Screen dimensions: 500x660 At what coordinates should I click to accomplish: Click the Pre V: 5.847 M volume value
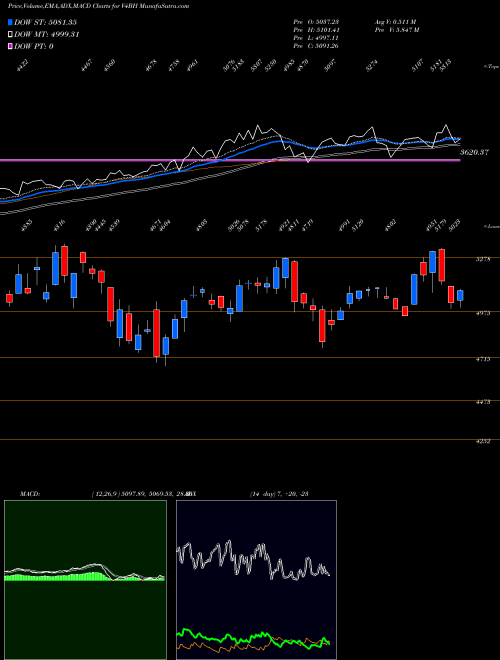pos(397,30)
